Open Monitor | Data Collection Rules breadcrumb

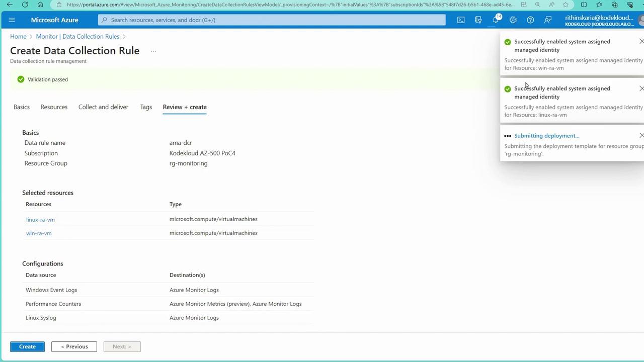[x=77, y=36]
